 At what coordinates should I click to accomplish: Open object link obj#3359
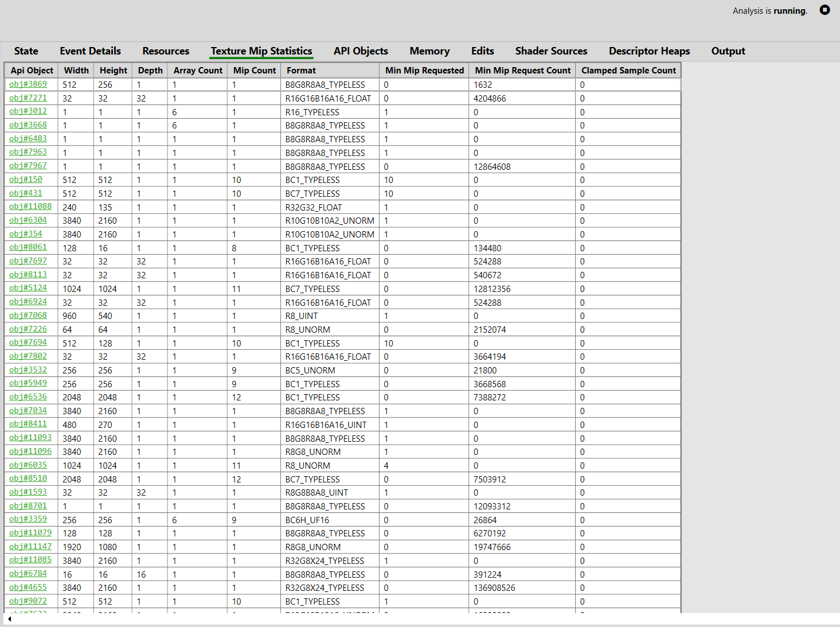pos(28,519)
